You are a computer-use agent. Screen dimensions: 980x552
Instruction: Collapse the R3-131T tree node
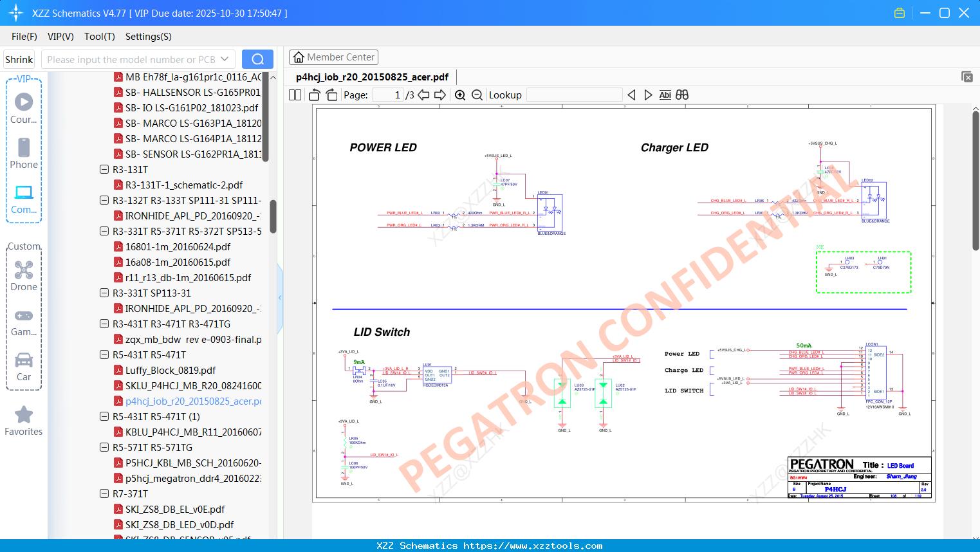tap(104, 170)
